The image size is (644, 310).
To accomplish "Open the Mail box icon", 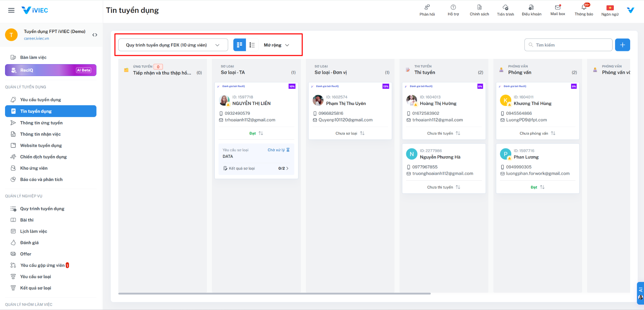I will [558, 8].
